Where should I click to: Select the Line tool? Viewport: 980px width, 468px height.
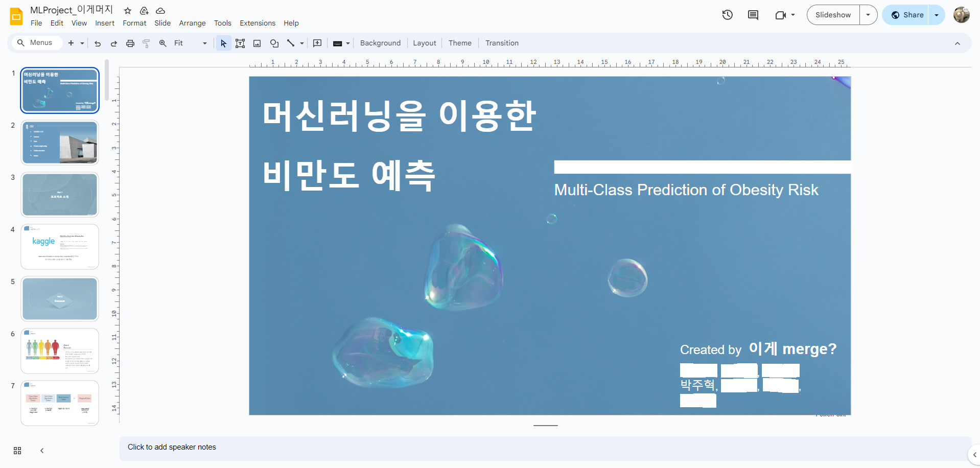pyautogui.click(x=291, y=43)
